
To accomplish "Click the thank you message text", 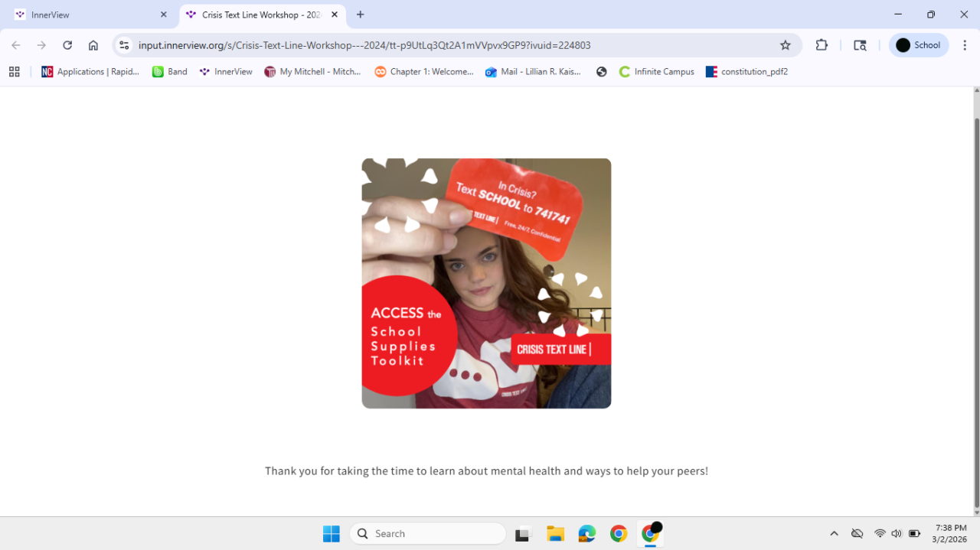I will click(x=486, y=471).
